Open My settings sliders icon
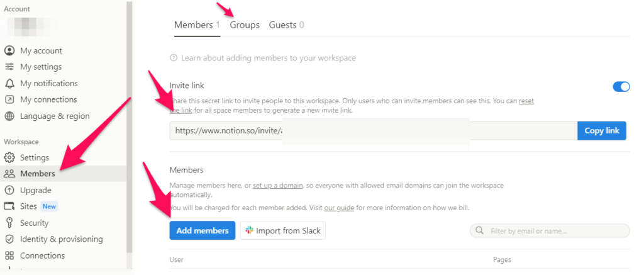 9,67
